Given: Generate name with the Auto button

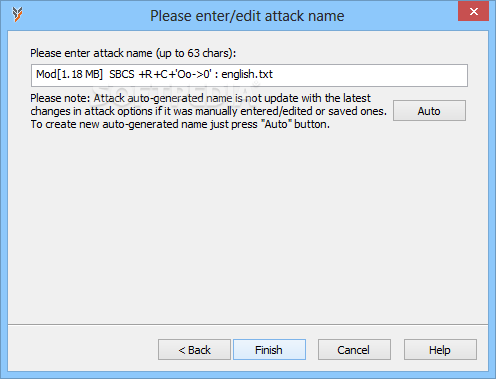Looking at the screenshot, I should [x=429, y=111].
